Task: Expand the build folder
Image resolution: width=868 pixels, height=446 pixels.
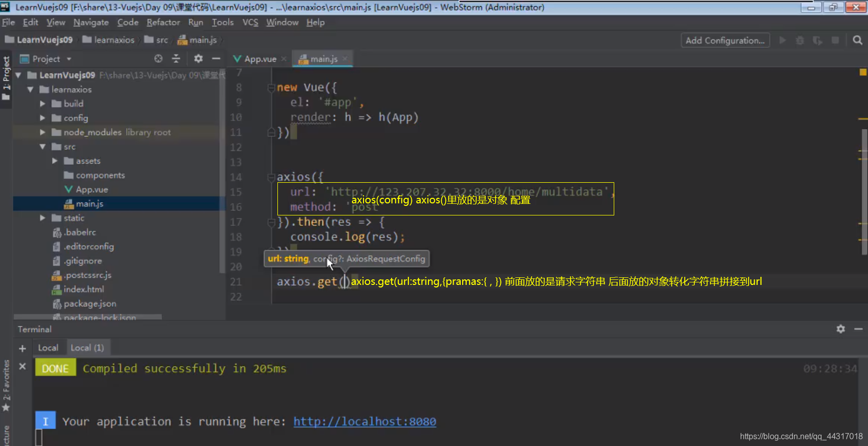Action: [x=43, y=104]
